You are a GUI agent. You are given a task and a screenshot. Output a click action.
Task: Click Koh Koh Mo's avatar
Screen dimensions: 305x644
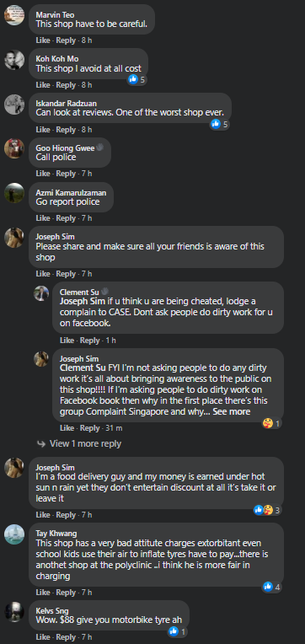pos(14,60)
